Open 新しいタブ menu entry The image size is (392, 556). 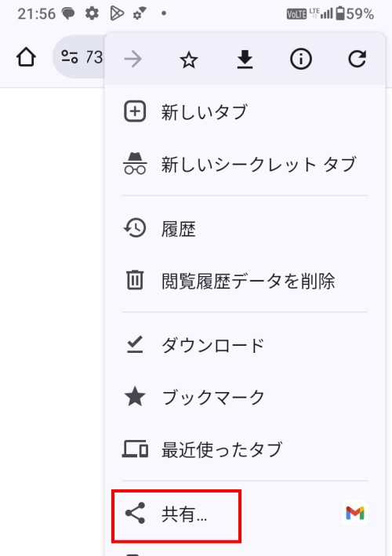pos(245,112)
